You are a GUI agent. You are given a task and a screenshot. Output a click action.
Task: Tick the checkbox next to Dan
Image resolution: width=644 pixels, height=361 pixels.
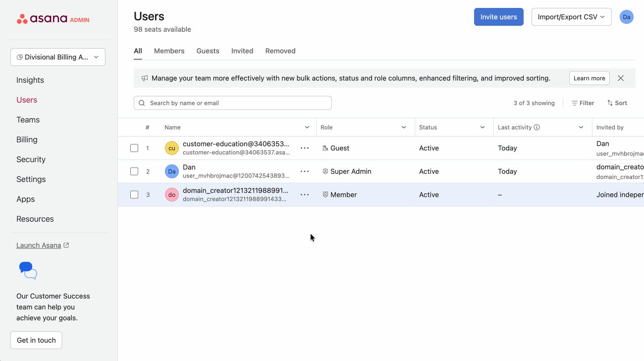pyautogui.click(x=134, y=172)
